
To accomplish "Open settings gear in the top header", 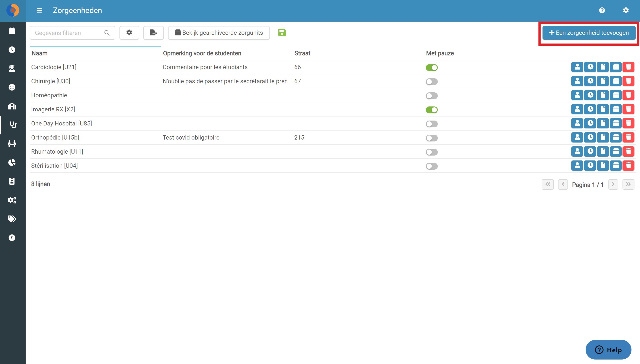I will (625, 10).
